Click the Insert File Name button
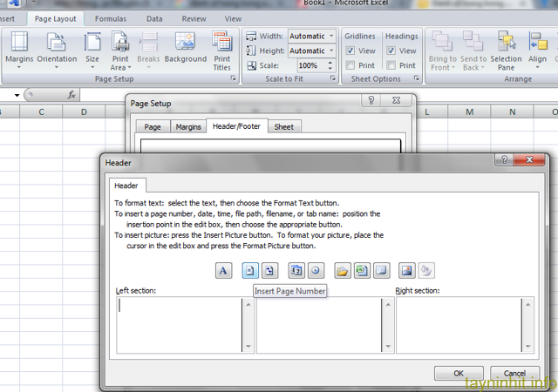 tap(361, 271)
